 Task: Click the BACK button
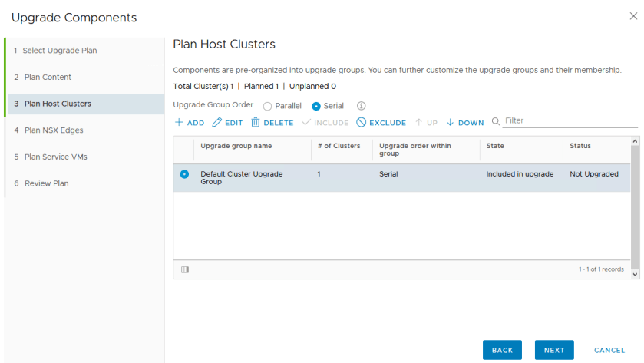coord(502,350)
